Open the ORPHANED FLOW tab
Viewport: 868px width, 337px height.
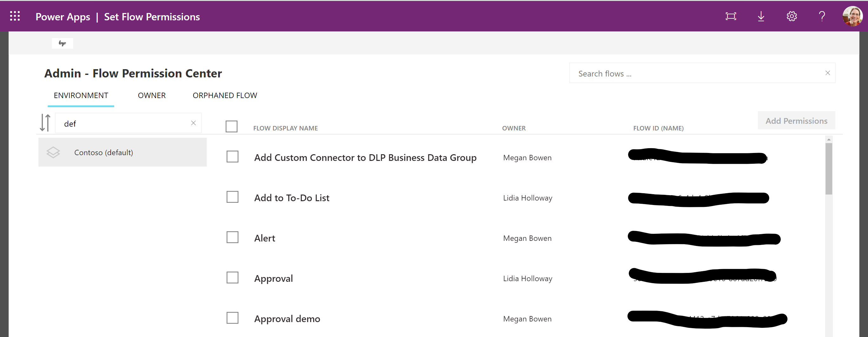click(x=224, y=96)
